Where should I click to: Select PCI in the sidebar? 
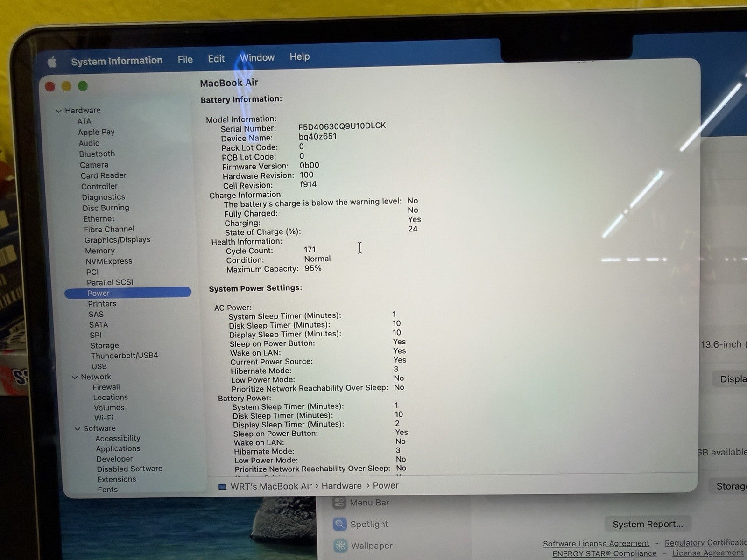click(x=92, y=272)
